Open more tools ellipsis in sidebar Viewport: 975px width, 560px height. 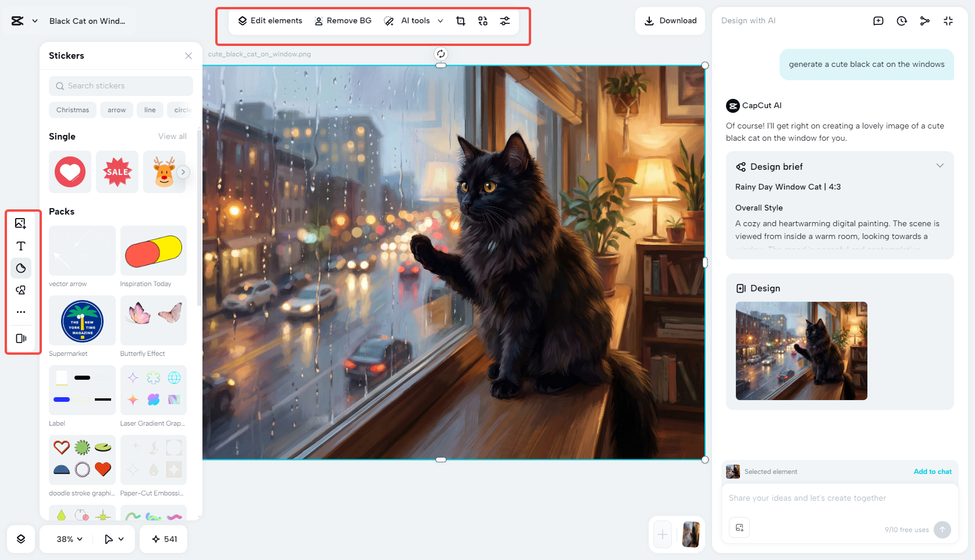click(21, 312)
